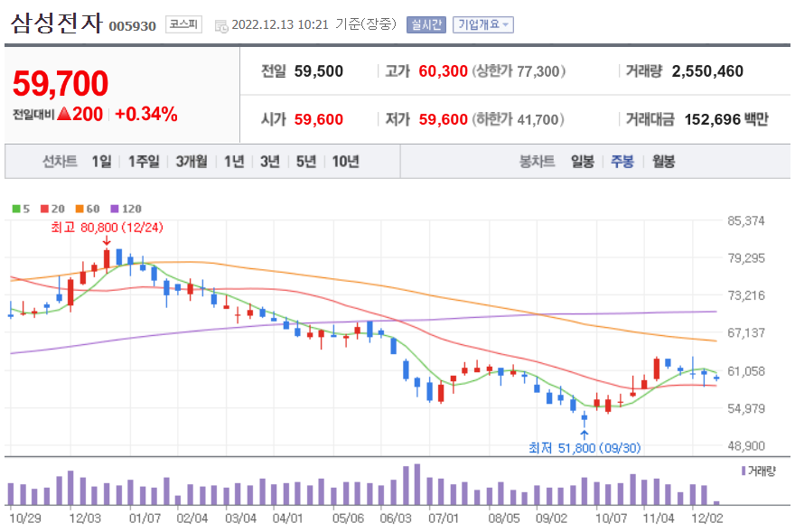Click the 07/01 date axis label
795x532 pixels.
444,518
